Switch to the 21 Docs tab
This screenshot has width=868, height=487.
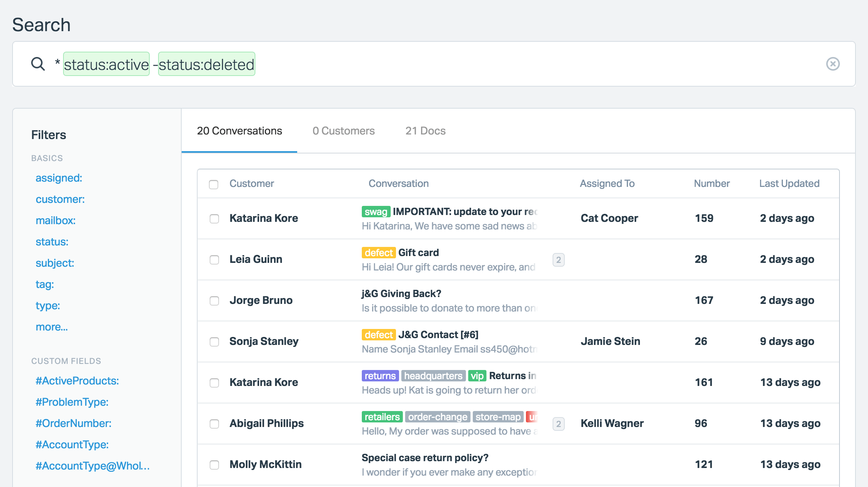point(425,131)
